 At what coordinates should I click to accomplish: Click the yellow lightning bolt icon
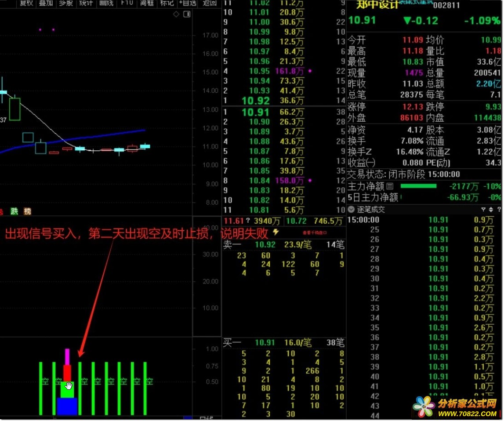pos(276,232)
